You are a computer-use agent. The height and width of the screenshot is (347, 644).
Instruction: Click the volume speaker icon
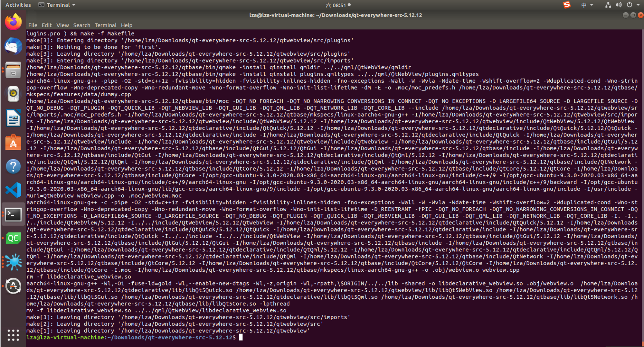coord(619,5)
